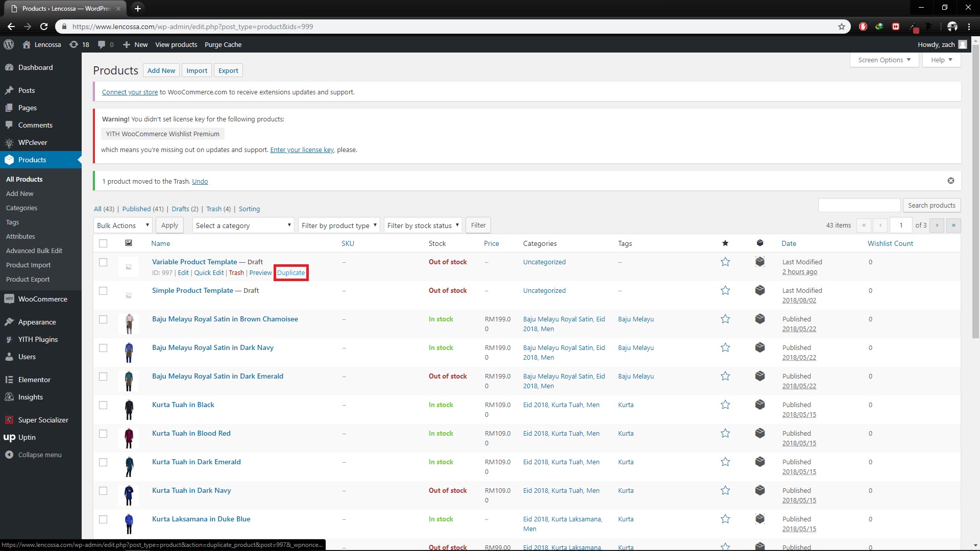Select Baju Melayu Dark Navy row checkbox
Image resolution: width=980 pixels, height=551 pixels.
click(x=103, y=348)
